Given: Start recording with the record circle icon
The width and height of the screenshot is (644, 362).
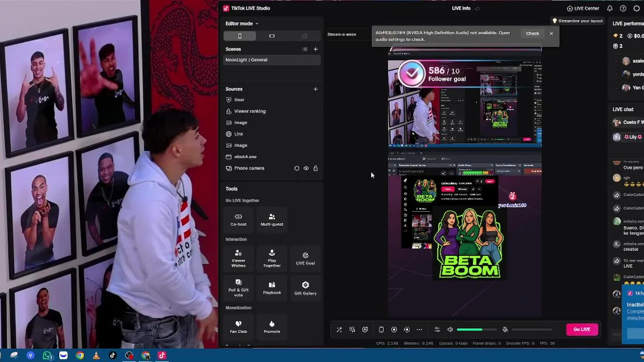Looking at the screenshot, I should tap(394, 330).
